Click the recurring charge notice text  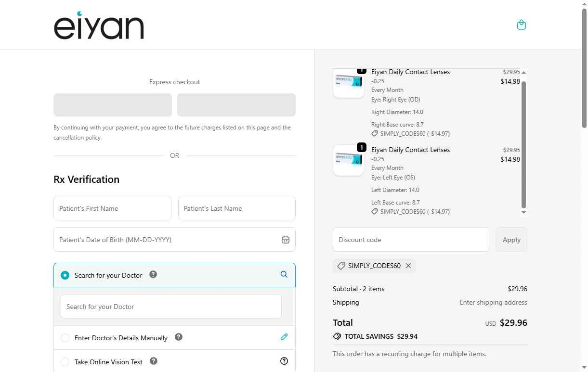pyautogui.click(x=410, y=354)
